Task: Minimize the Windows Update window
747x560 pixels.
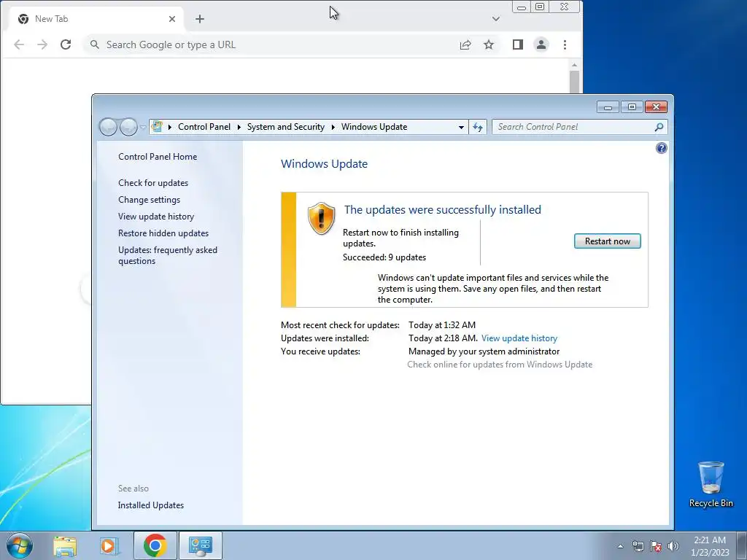Action: point(608,107)
